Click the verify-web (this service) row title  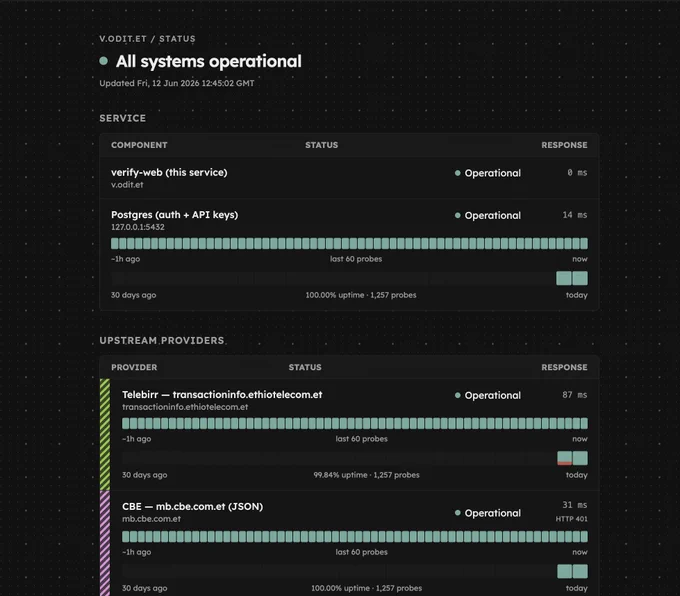coord(169,172)
